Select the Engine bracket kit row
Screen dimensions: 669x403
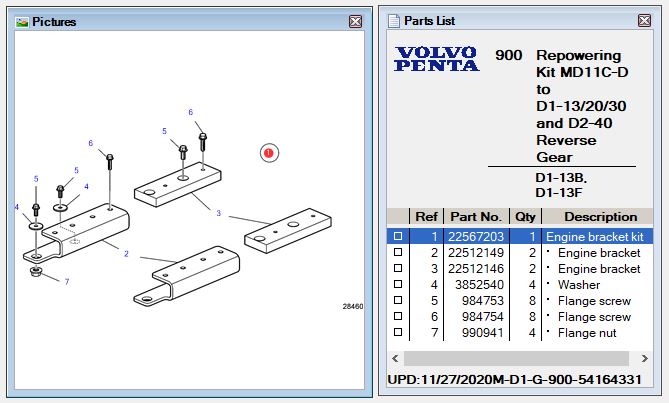click(x=520, y=236)
